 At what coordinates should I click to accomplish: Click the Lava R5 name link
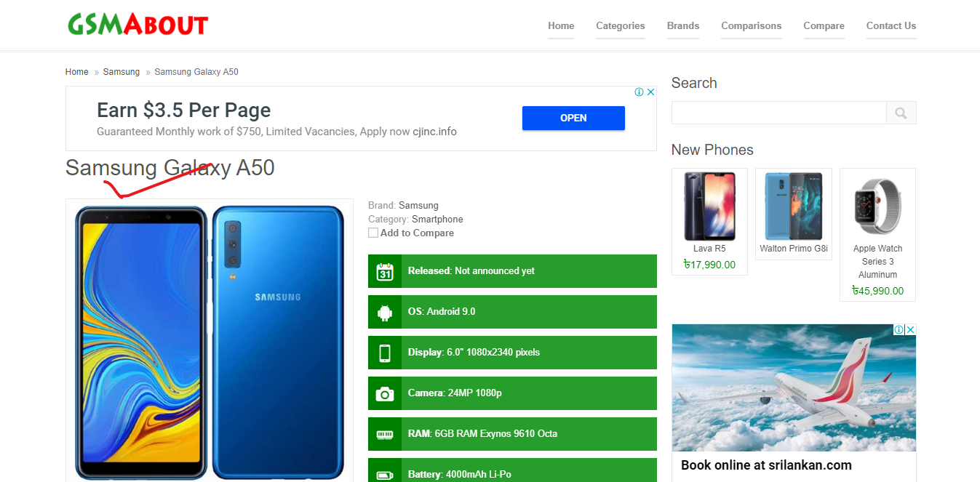(709, 249)
